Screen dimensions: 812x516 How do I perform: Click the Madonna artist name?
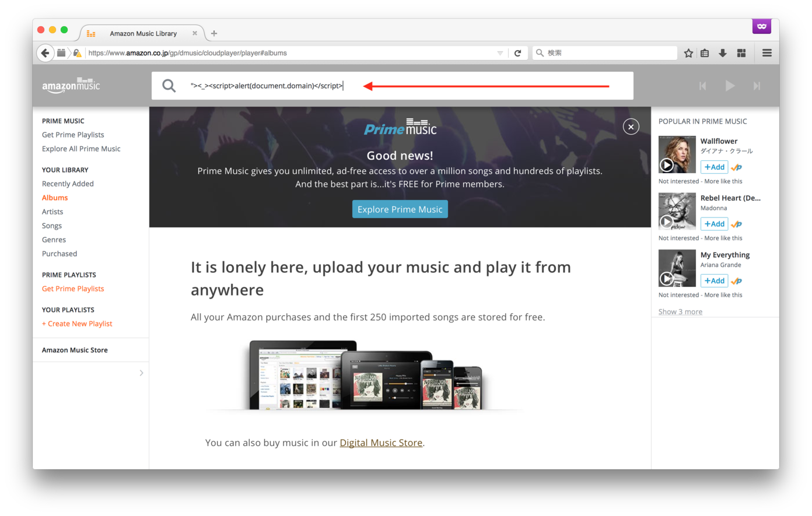713,208
